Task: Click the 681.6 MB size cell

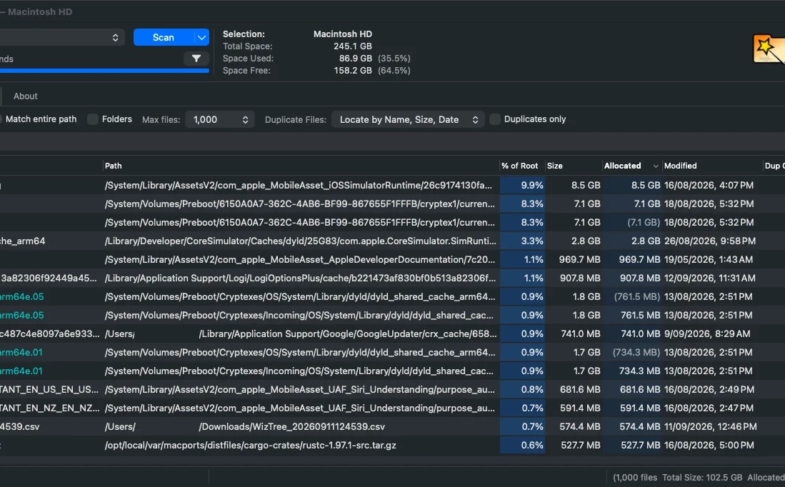Action: [580, 389]
